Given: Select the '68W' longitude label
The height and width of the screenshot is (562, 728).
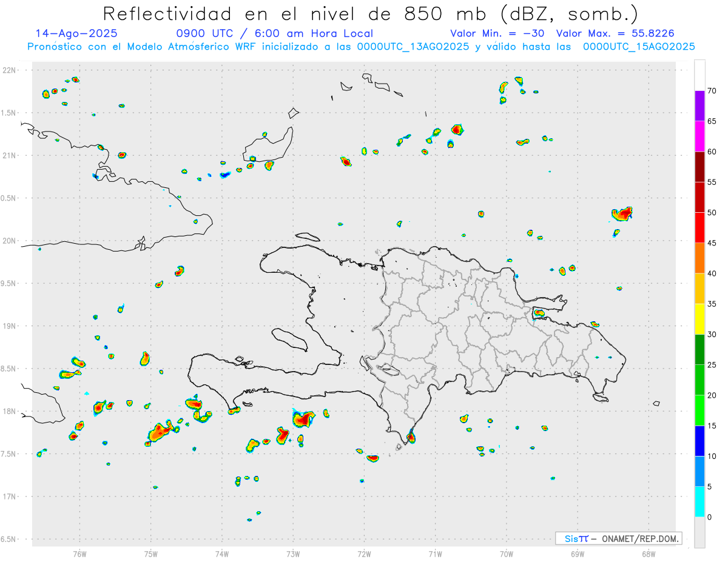Looking at the screenshot, I should tap(649, 554).
